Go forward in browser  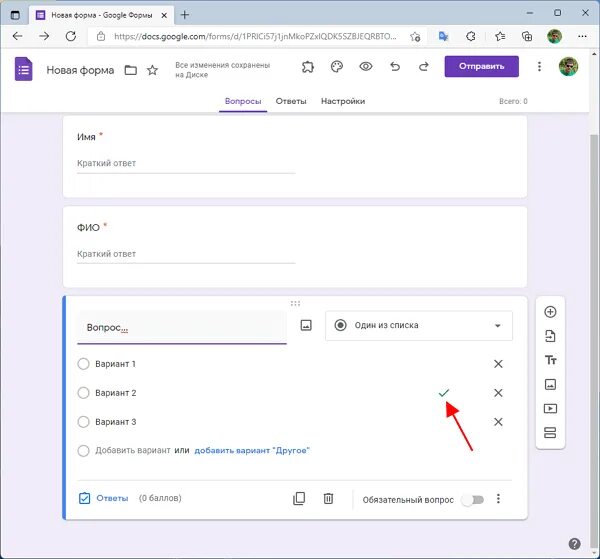(x=44, y=36)
